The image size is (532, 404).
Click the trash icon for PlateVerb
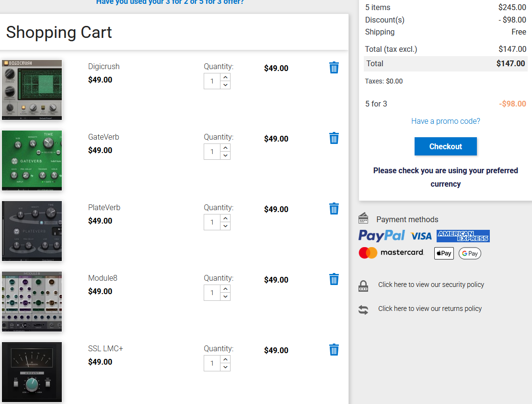pyautogui.click(x=334, y=209)
